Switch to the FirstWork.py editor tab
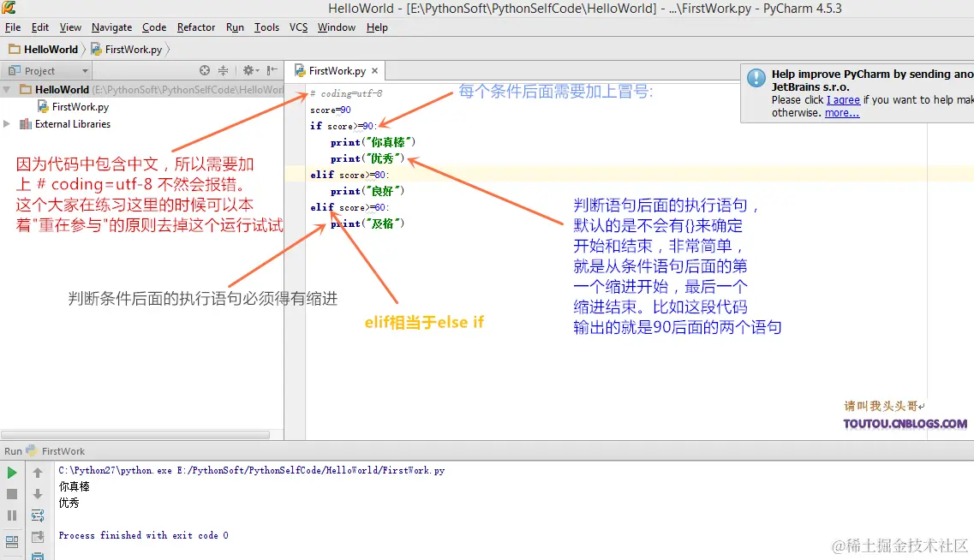The image size is (974, 560). tap(336, 70)
